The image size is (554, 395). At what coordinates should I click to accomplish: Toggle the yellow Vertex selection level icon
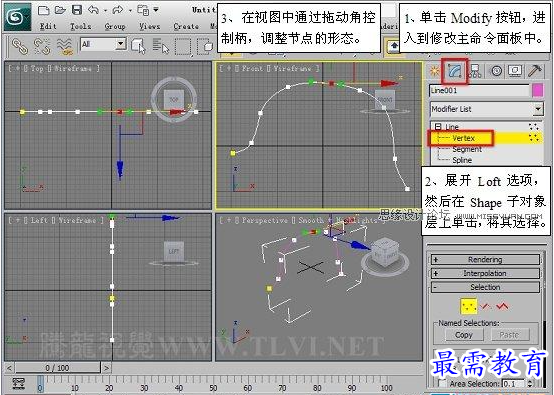[468, 306]
